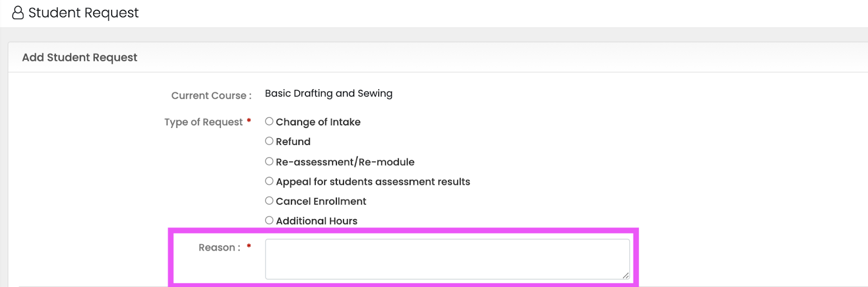
Task: Click the Basic Drafting and Sewing course text
Action: click(328, 93)
